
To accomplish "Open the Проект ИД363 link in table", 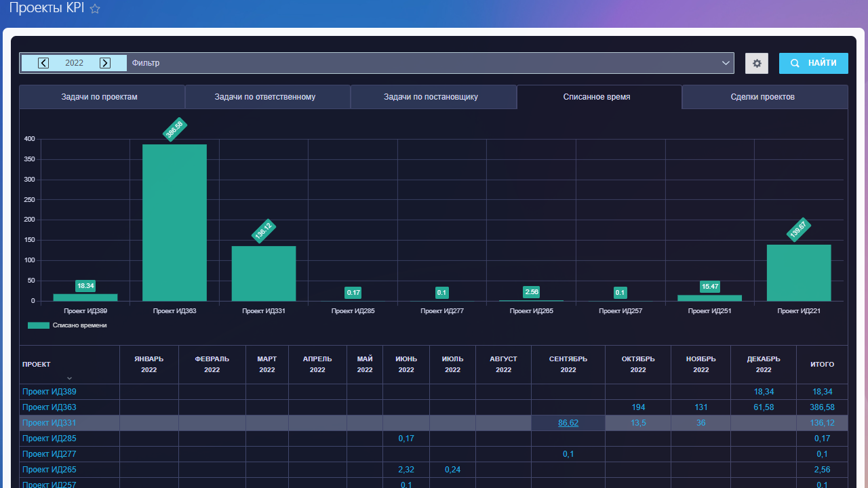I will pos(50,407).
